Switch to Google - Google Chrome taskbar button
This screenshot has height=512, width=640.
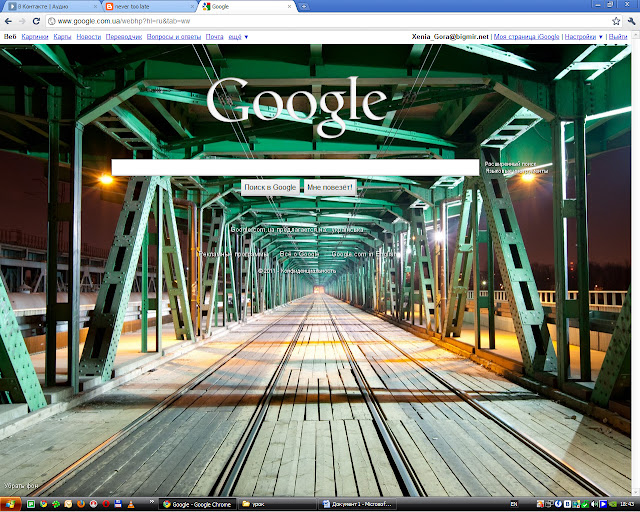[198, 504]
